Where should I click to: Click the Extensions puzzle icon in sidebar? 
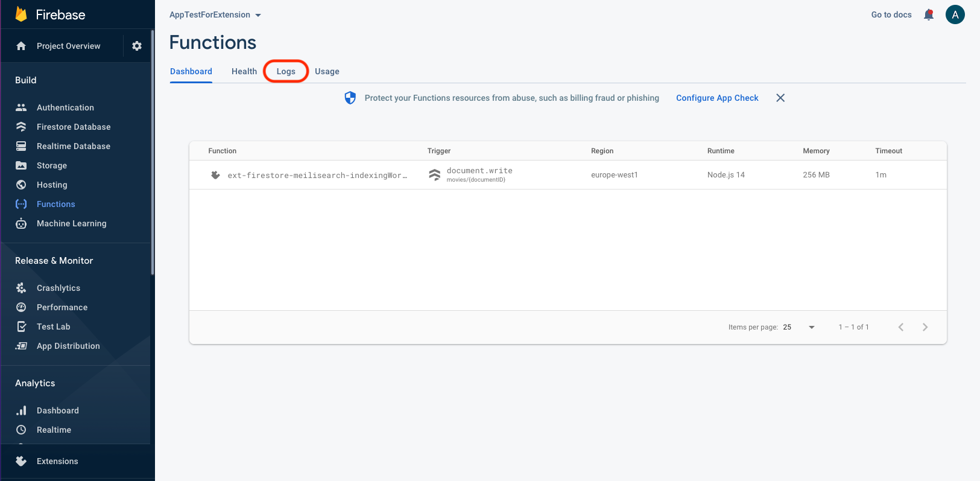[21, 461]
